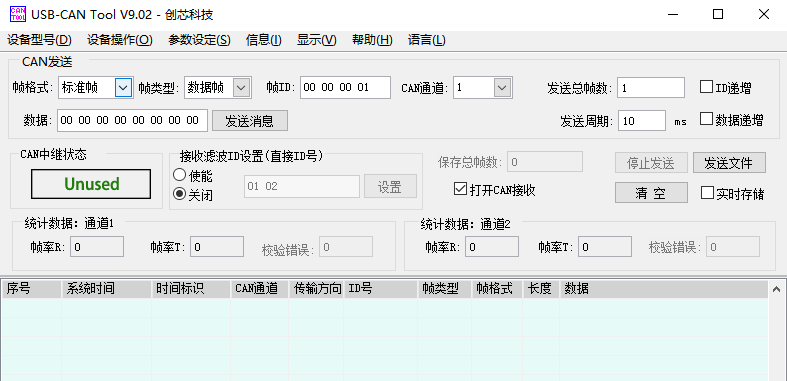
Task: Open the 参数设定(S) menu
Action: coord(199,40)
